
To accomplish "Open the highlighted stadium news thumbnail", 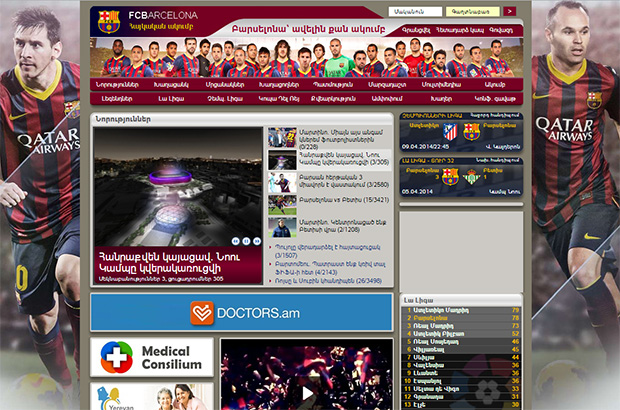I will pyautogui.click(x=282, y=160).
